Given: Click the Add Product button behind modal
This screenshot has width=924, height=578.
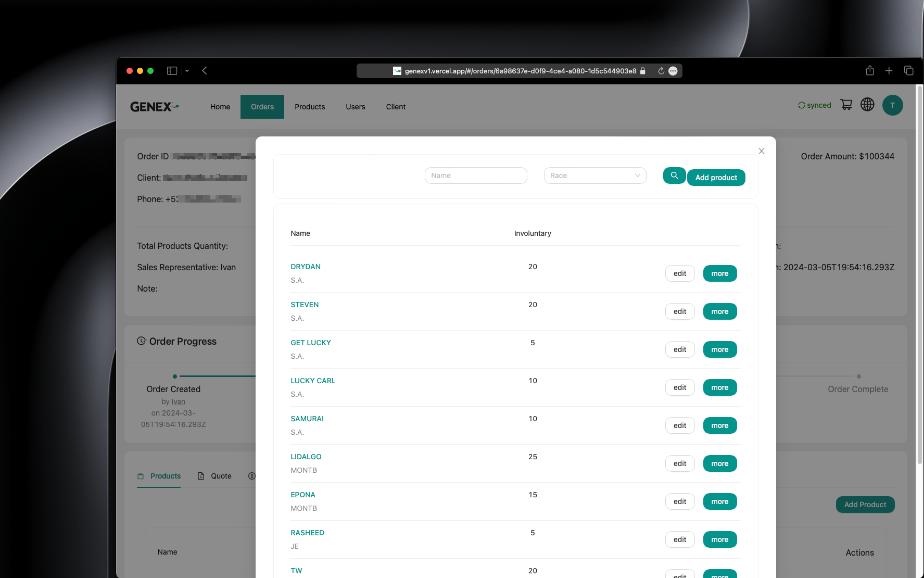Looking at the screenshot, I should point(865,505).
